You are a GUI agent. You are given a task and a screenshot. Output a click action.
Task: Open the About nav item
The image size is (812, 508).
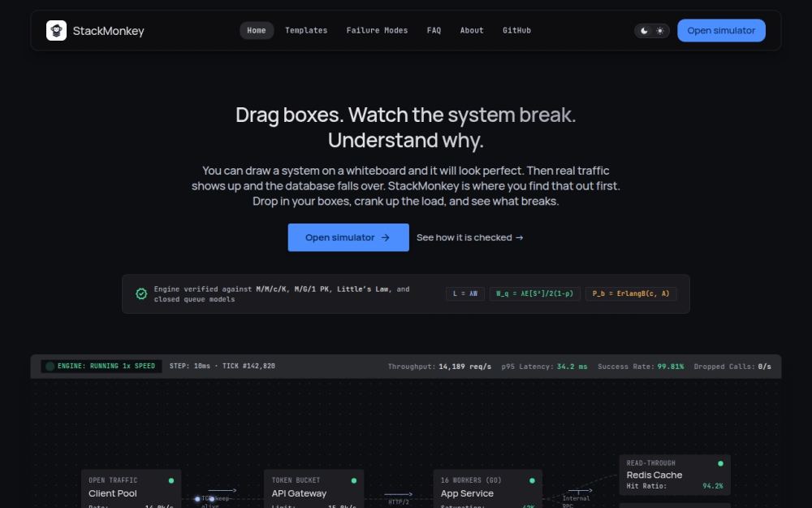coord(472,31)
